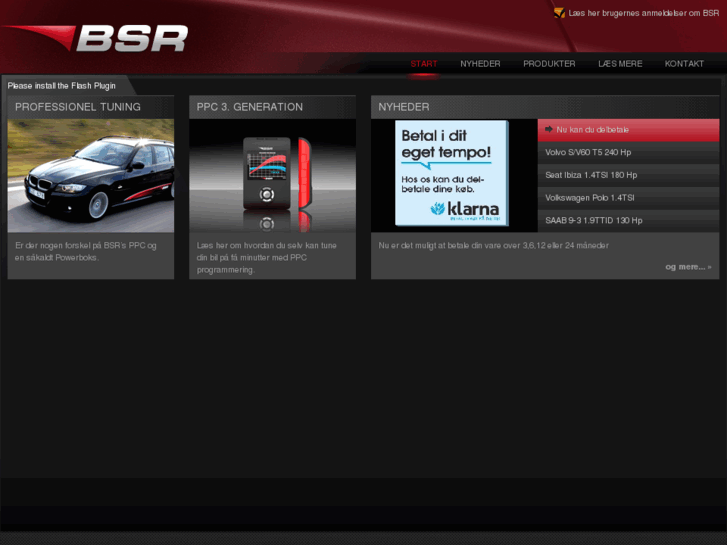Click the Please install the Flash Plugin notice
The width and height of the screenshot is (727, 545).
(x=62, y=86)
